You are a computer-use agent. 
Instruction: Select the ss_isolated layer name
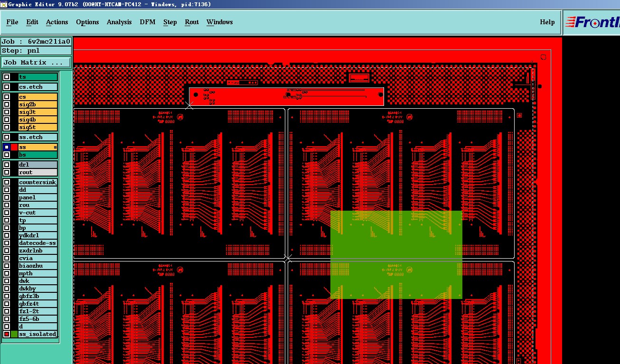tap(38, 334)
